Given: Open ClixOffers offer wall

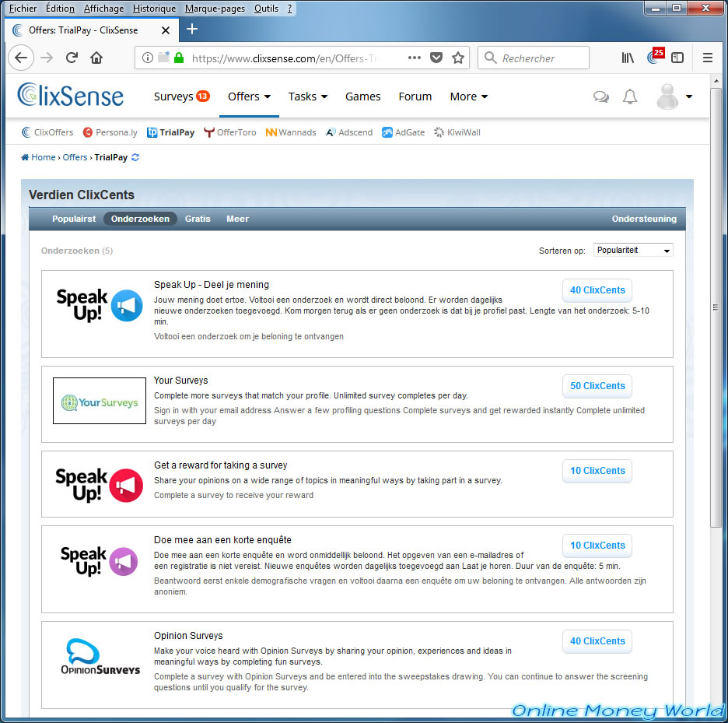Looking at the screenshot, I should [x=47, y=132].
